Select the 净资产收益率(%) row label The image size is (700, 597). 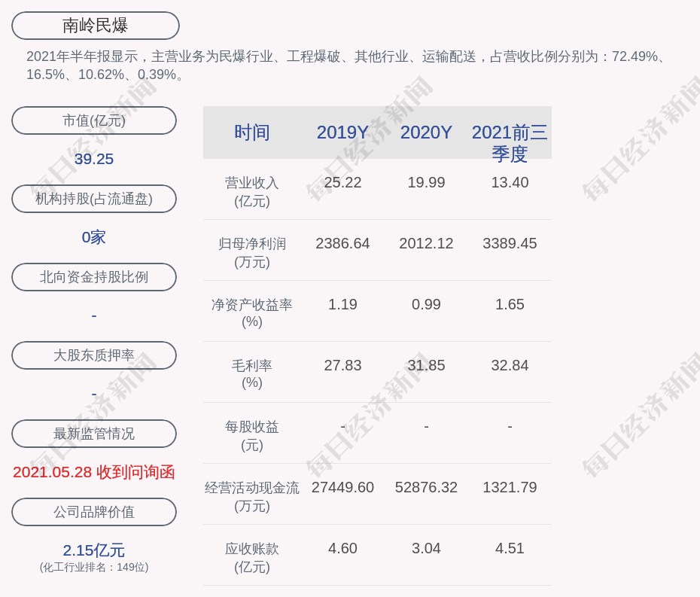click(x=252, y=313)
